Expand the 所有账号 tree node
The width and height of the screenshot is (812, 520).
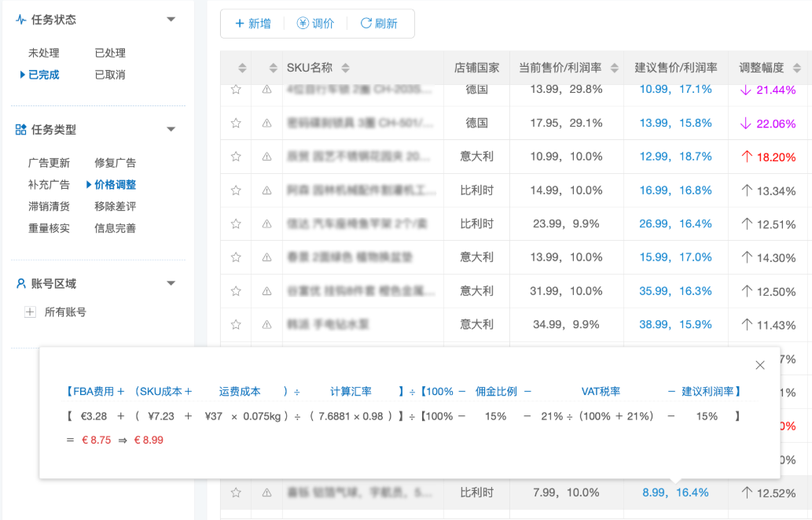31,312
